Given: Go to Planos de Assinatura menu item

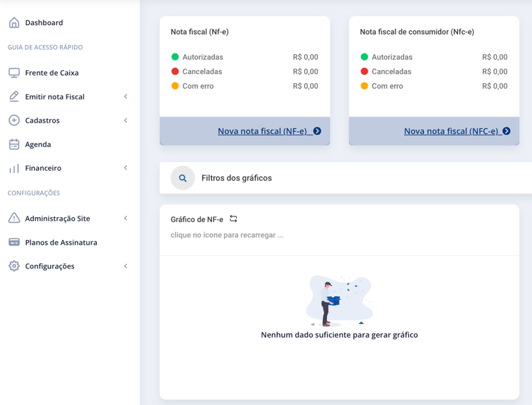Looking at the screenshot, I should [x=61, y=242].
